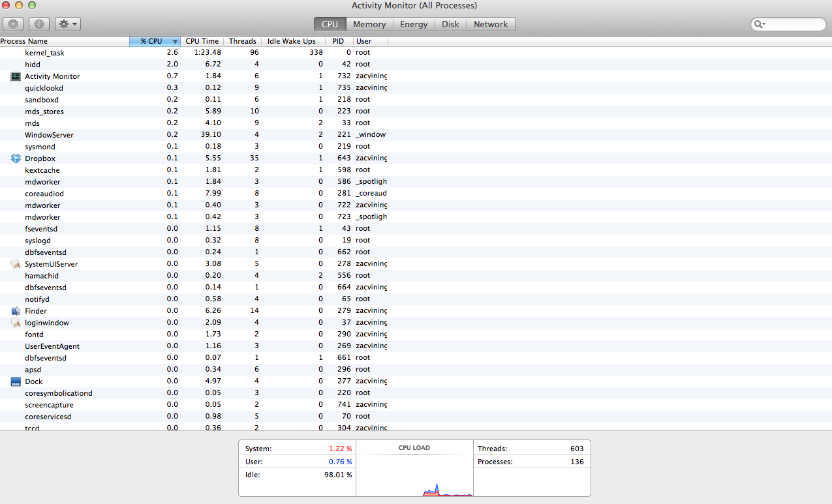
Task: Click the Inspect process info icon
Action: [x=39, y=24]
